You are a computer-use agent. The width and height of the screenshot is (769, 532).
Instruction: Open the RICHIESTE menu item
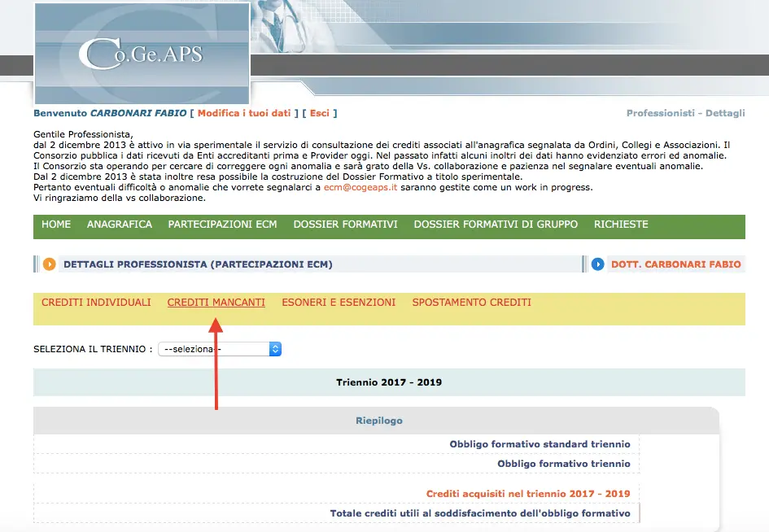point(621,225)
